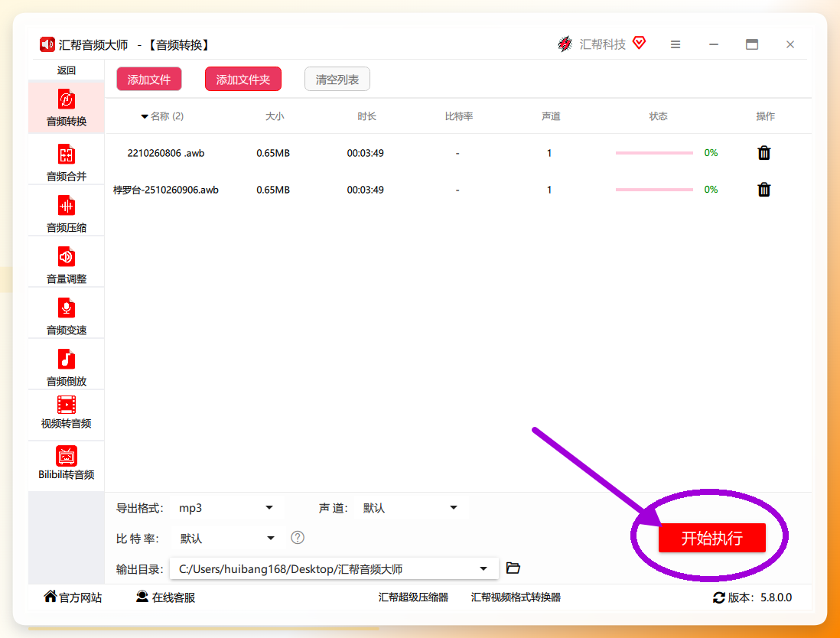Click the 添加文件夹 button
The height and width of the screenshot is (638, 840).
pos(243,80)
